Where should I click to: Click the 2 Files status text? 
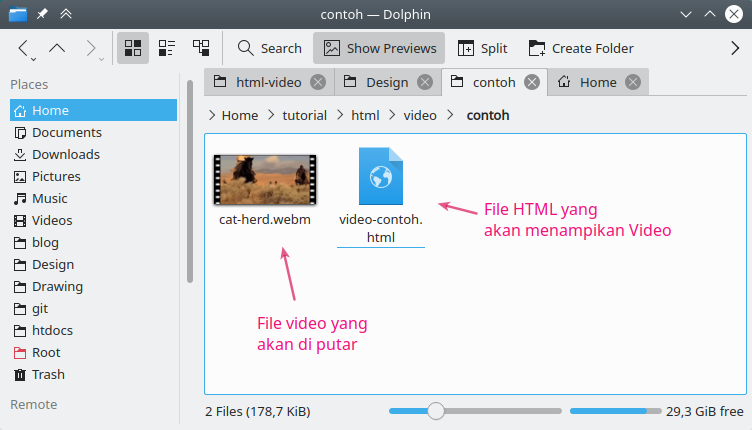tap(258, 412)
